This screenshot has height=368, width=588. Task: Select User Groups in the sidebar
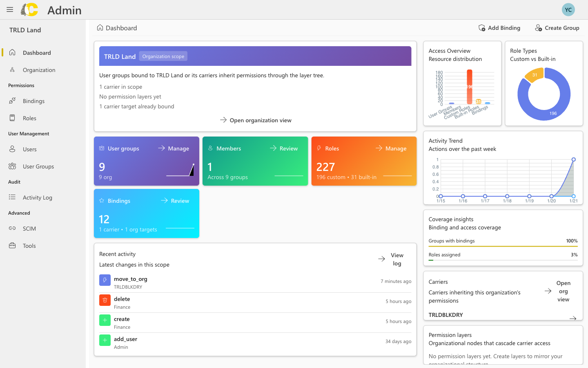click(x=12, y=166)
